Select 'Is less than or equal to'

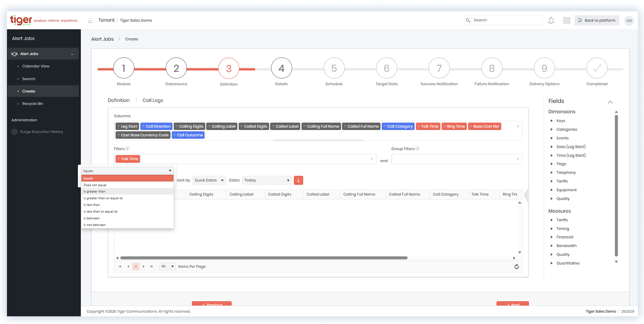(x=127, y=212)
